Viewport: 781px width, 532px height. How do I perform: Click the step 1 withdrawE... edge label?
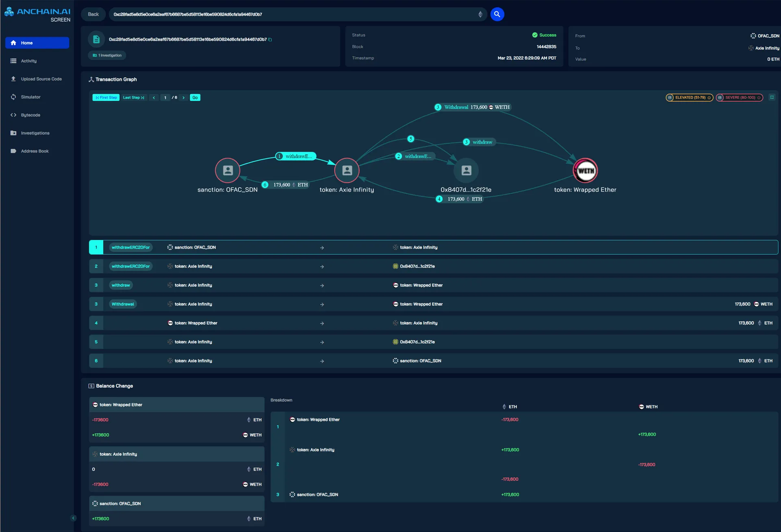tap(296, 156)
